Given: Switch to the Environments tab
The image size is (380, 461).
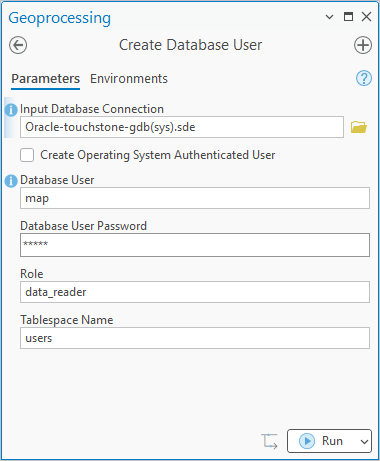Looking at the screenshot, I should (129, 79).
